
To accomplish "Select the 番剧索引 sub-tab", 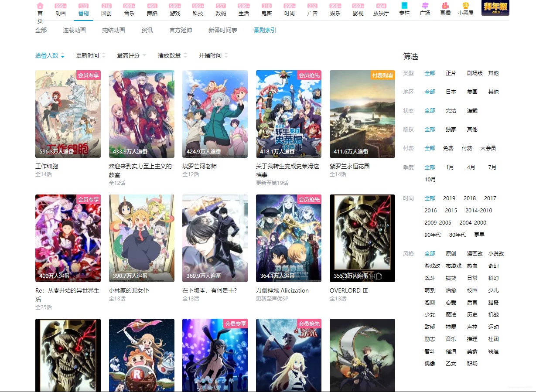I will [265, 30].
